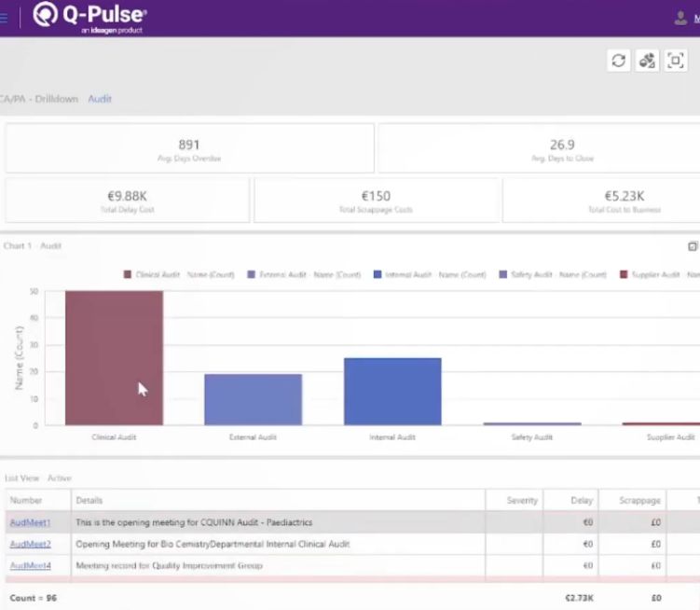The width and height of the screenshot is (700, 610).
Task: Enter full screen using the expand icon
Action: [676, 61]
